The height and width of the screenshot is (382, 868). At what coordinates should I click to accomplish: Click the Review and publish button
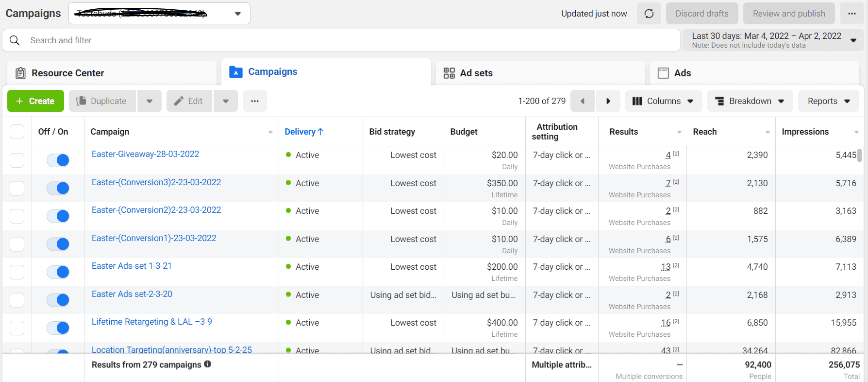coord(789,14)
